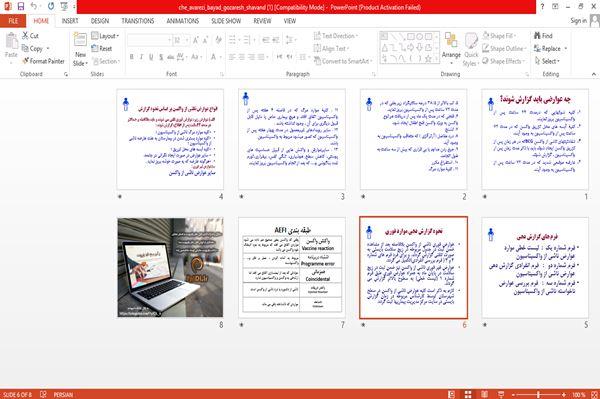
Task: Toggle Bold formatting
Action: point(132,57)
